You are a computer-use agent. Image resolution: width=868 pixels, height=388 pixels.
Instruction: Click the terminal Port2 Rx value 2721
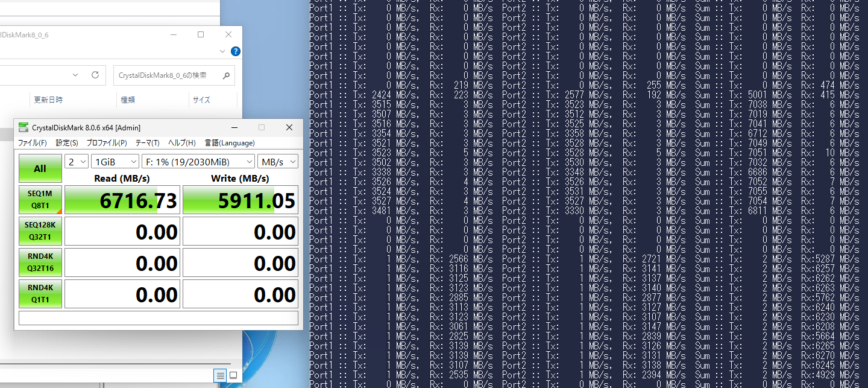(x=652, y=259)
